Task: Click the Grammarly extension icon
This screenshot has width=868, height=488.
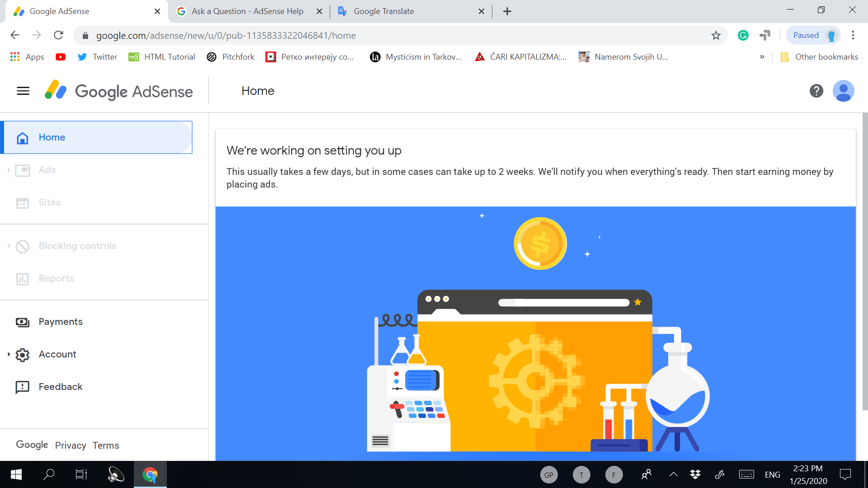Action: pos(743,35)
